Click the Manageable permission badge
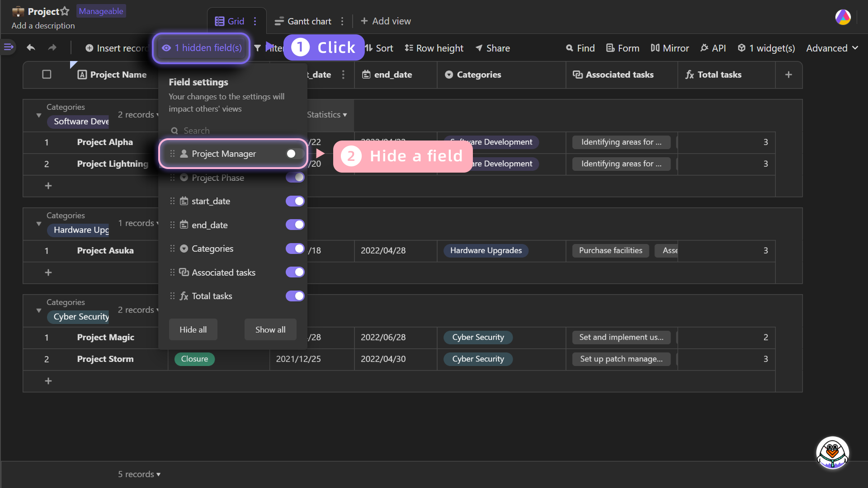Image resolution: width=868 pixels, height=488 pixels. 101,11
